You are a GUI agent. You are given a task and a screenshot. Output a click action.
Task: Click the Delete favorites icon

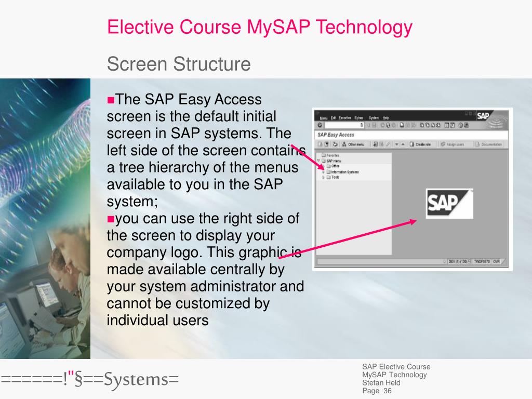pyautogui.click(x=381, y=144)
